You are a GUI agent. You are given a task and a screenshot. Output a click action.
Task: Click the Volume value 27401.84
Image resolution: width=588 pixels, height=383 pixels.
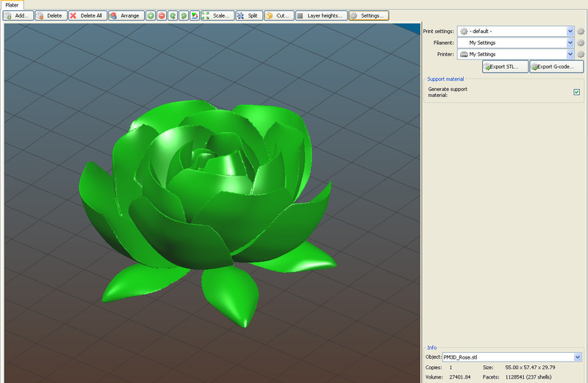click(x=460, y=377)
